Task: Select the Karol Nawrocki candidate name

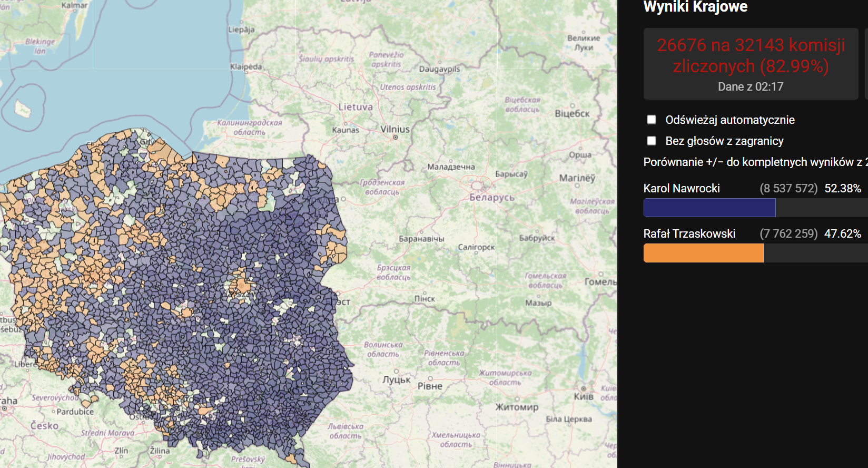Action: pyautogui.click(x=682, y=188)
